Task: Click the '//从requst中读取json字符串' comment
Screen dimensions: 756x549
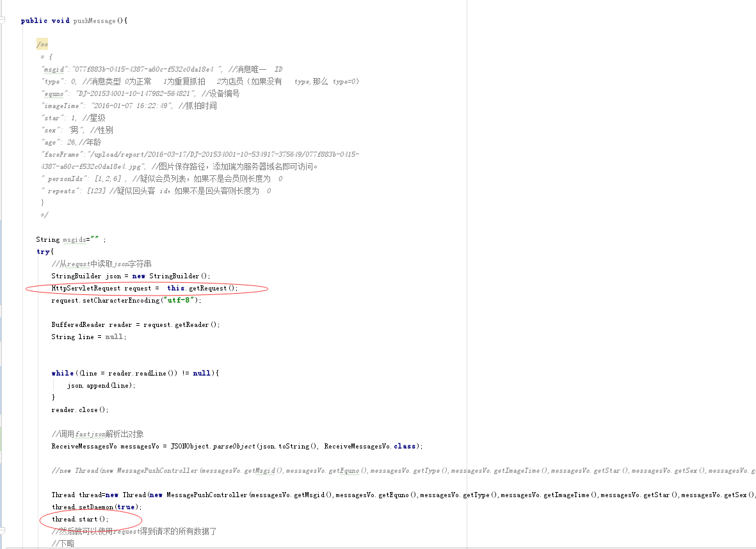Action: pos(101,264)
